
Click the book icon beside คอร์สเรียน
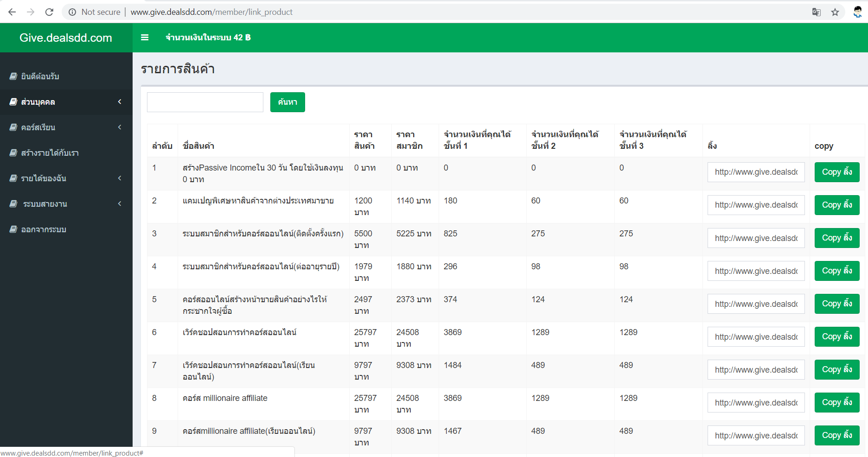click(13, 127)
